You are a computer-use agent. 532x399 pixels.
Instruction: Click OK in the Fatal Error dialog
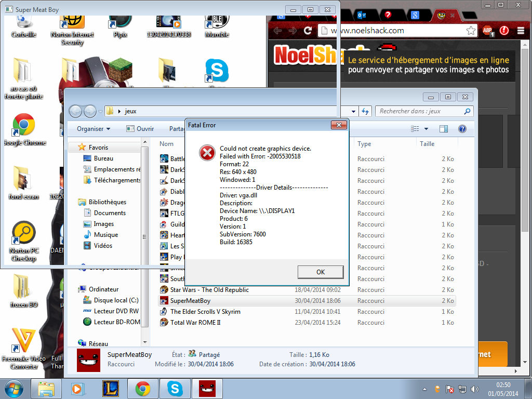click(320, 272)
